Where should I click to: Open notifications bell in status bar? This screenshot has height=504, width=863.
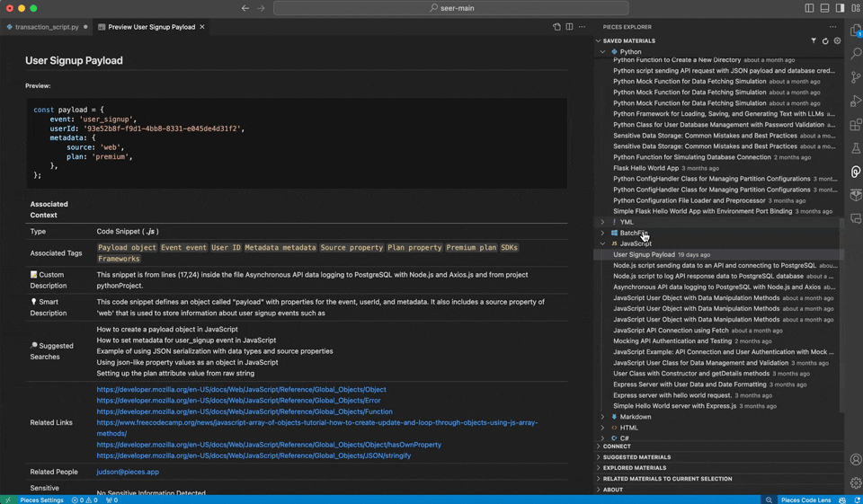pos(857,500)
